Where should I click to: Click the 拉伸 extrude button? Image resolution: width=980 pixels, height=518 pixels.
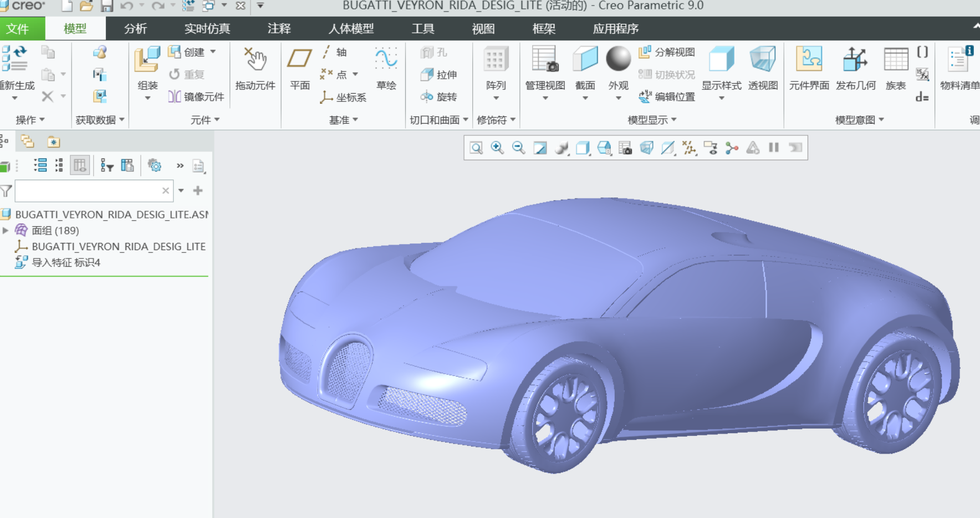pyautogui.click(x=438, y=74)
